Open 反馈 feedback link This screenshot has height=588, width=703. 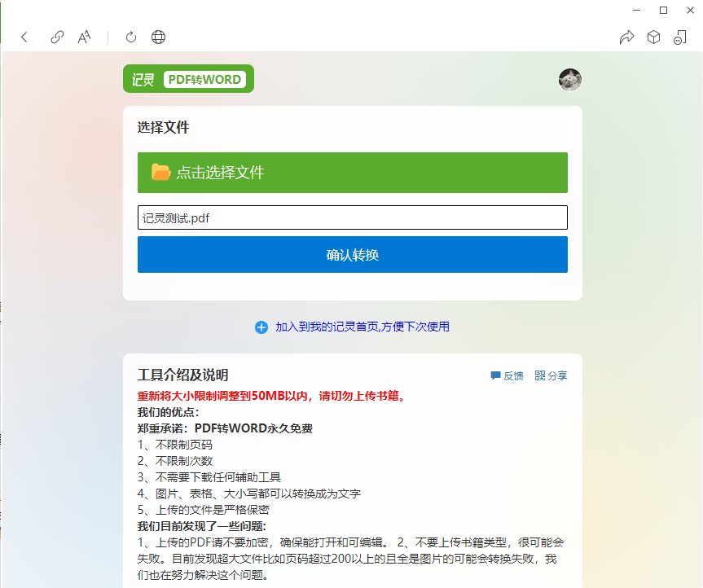pos(507,375)
